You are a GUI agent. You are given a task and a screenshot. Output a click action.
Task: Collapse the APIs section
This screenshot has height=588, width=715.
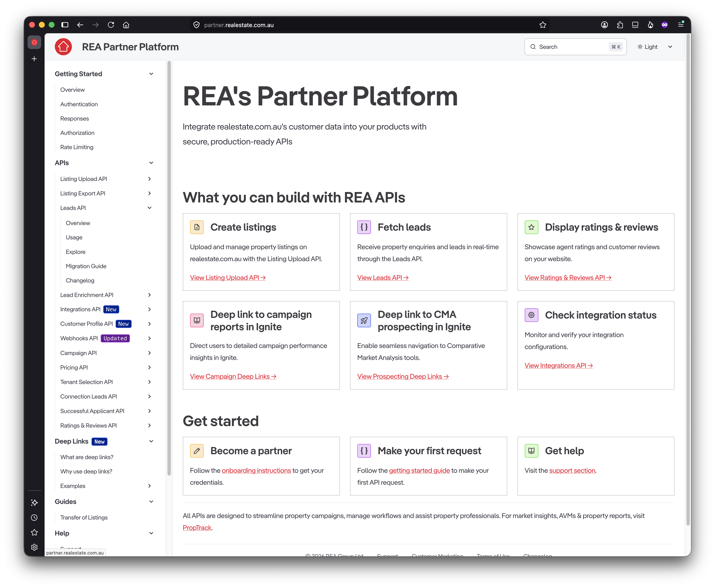pos(151,163)
